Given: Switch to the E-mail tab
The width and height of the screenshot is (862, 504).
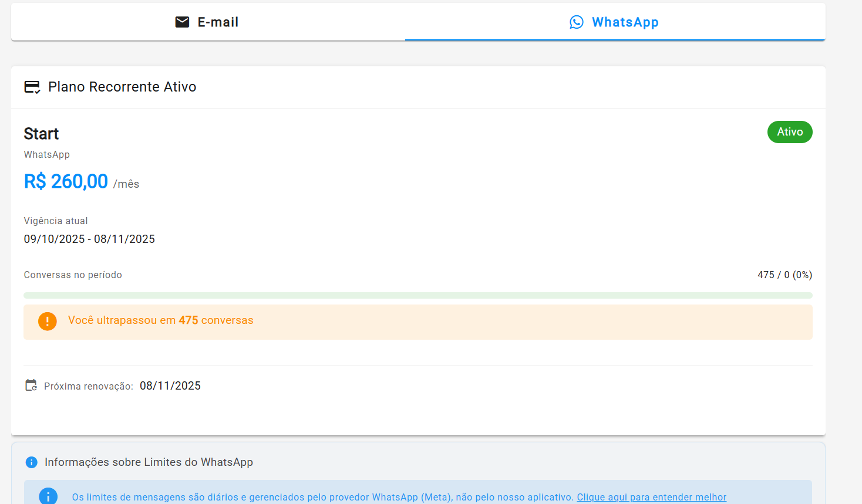Looking at the screenshot, I should (x=218, y=22).
